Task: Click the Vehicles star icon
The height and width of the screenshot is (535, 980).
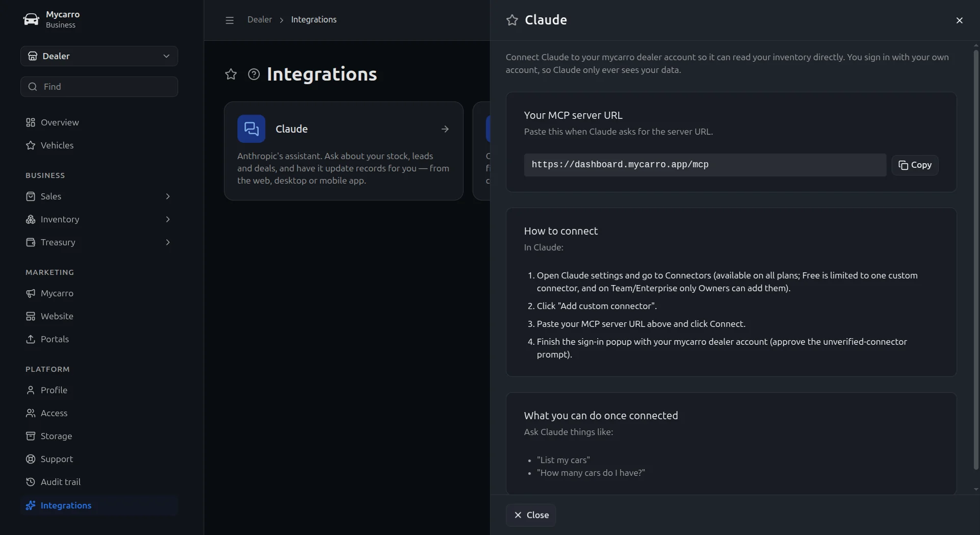Action: tap(31, 145)
